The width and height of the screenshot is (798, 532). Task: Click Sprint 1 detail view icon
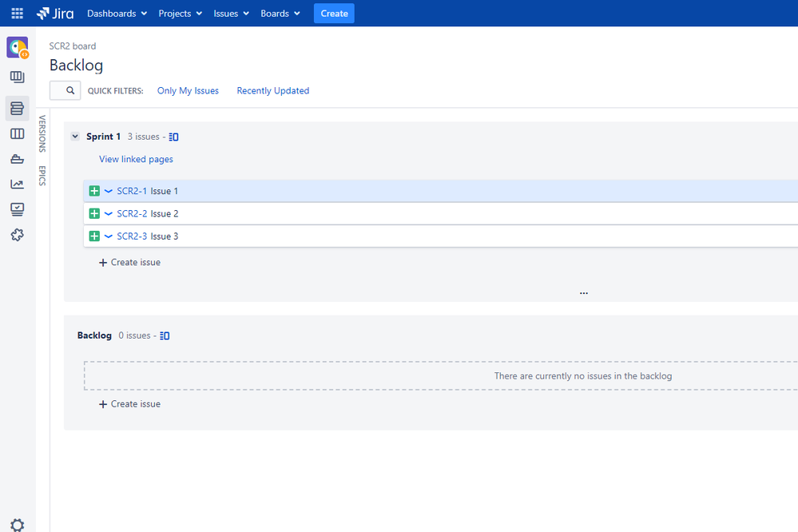tap(173, 137)
